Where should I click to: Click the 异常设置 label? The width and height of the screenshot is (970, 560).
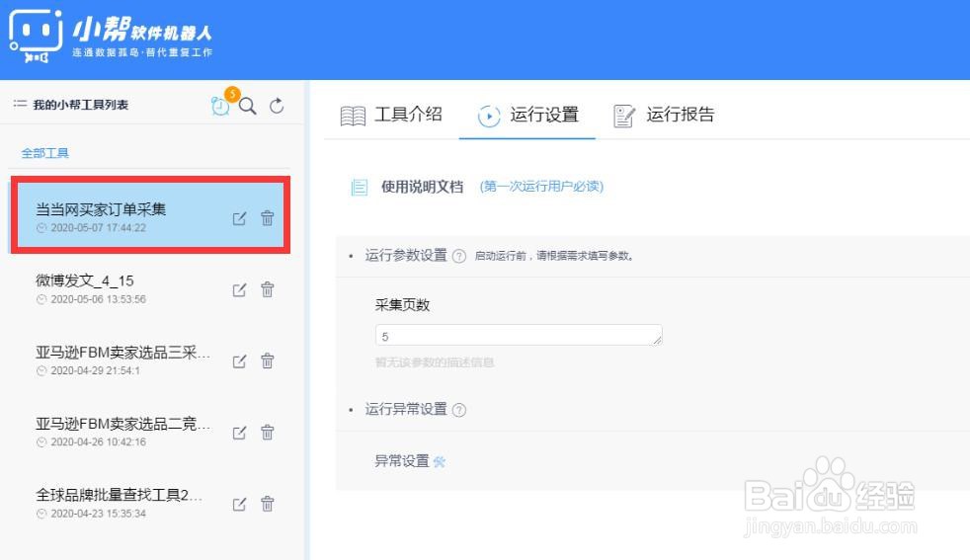click(x=402, y=461)
